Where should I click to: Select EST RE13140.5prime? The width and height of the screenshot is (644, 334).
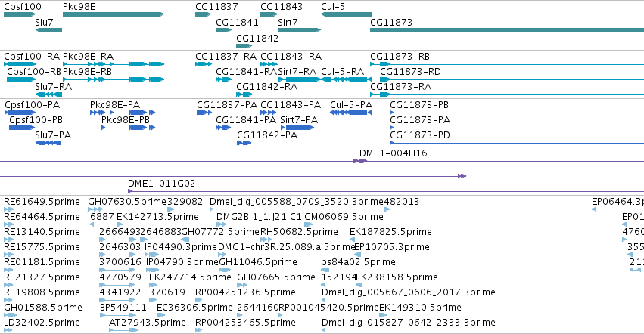pos(8,240)
